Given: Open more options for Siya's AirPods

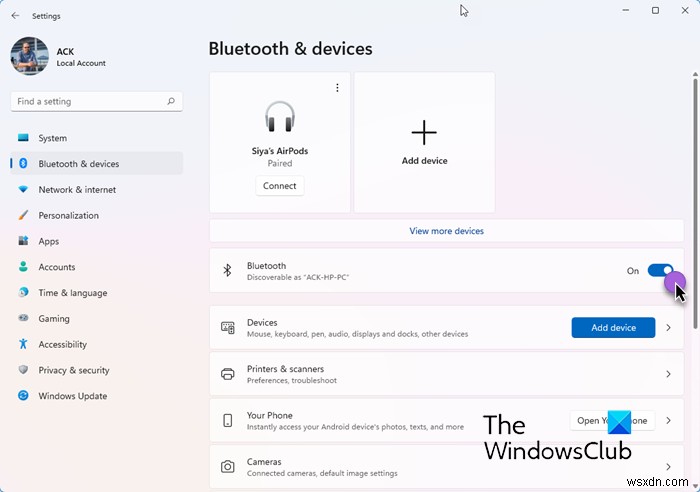Looking at the screenshot, I should (x=337, y=88).
